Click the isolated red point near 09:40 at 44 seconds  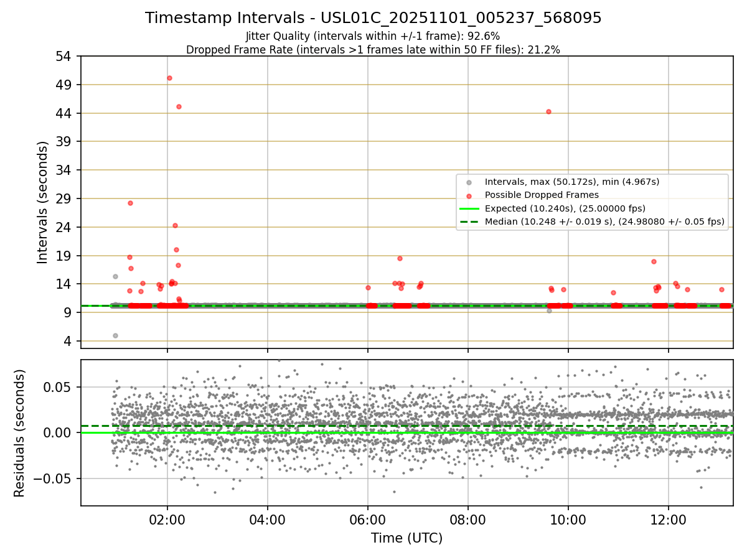click(548, 111)
